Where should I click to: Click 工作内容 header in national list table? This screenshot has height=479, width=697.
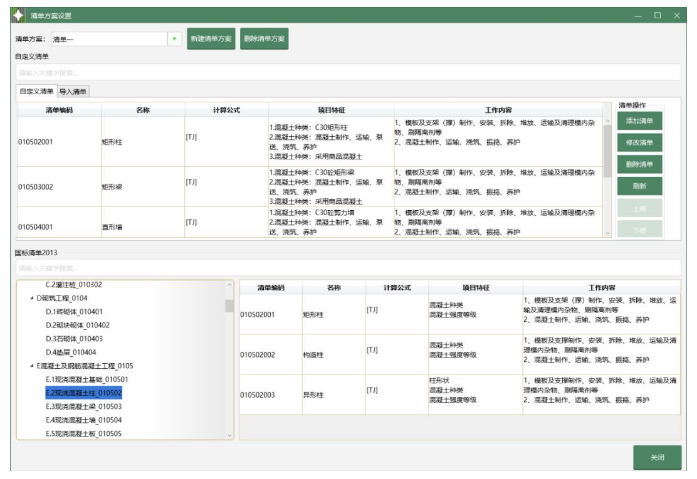[x=601, y=287]
